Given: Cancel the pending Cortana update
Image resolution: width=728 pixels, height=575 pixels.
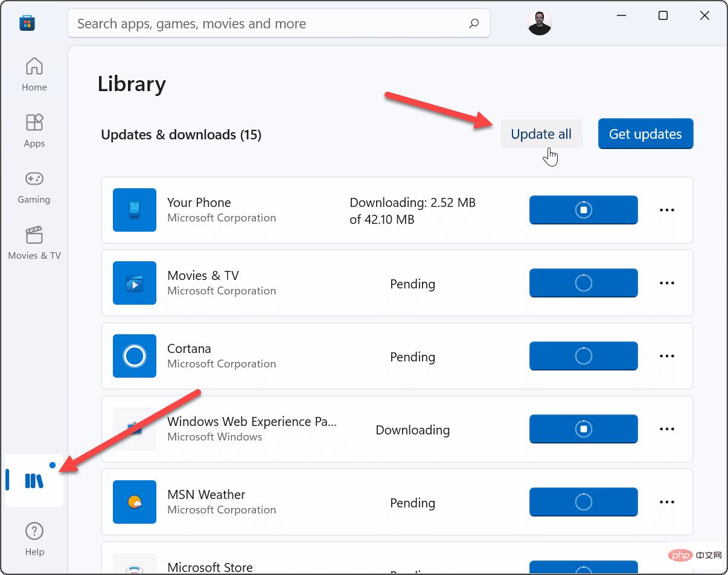Looking at the screenshot, I should 584,356.
